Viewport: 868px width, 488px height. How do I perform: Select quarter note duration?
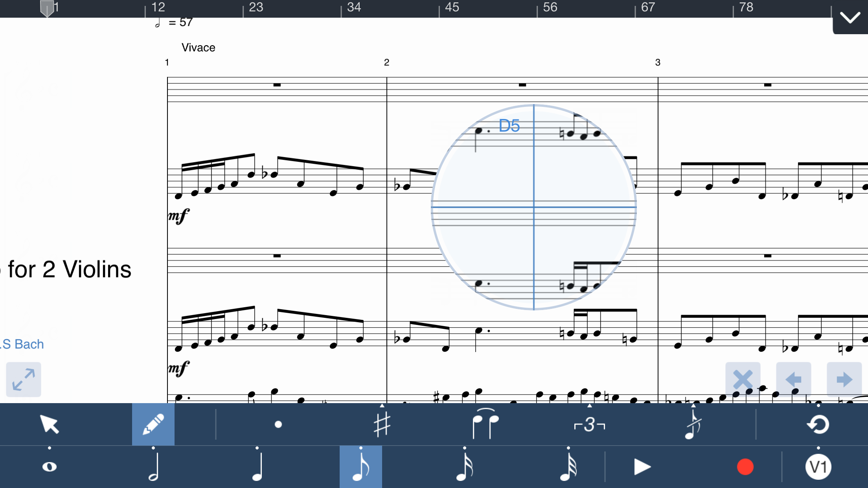tap(257, 467)
